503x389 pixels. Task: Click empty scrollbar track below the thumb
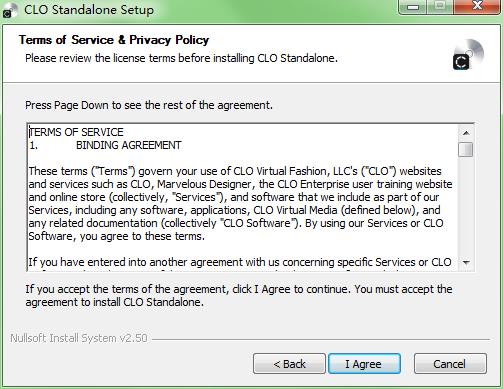[466, 206]
